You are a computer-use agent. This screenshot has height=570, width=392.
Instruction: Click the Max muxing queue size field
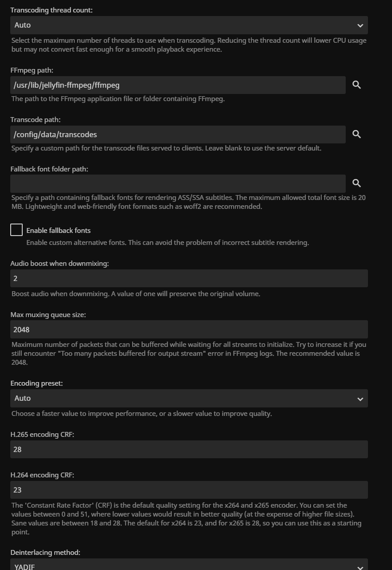pyautogui.click(x=189, y=330)
